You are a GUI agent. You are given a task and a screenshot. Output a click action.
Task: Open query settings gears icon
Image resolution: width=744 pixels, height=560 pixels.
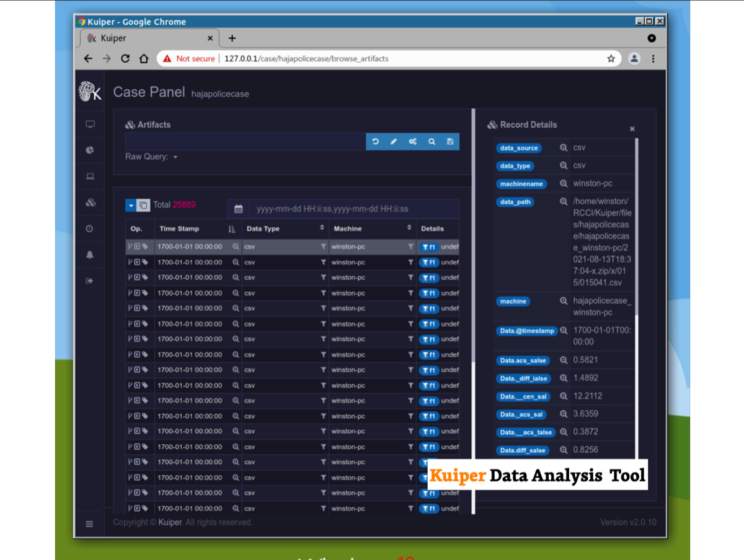(x=412, y=142)
